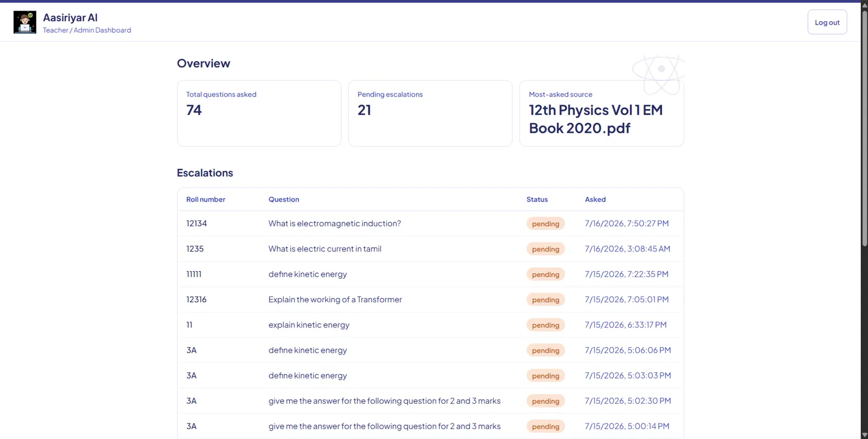
Task: Click the Status column header
Action: (x=537, y=199)
